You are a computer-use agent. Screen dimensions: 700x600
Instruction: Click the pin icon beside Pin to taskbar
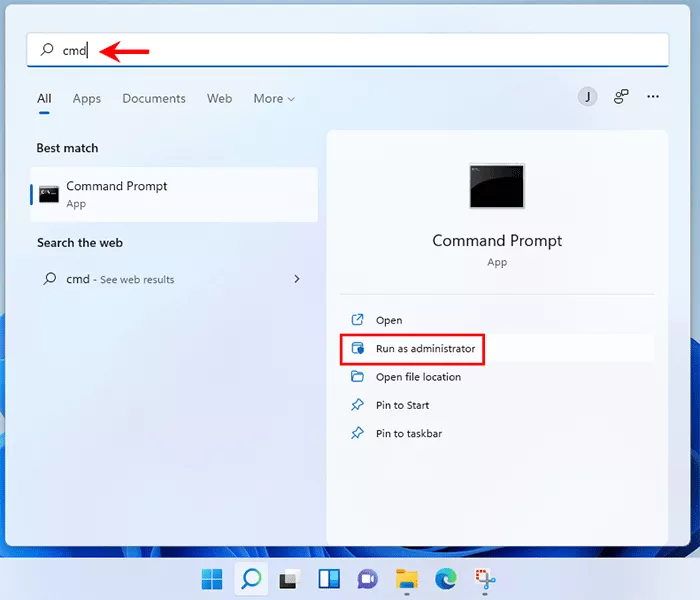357,433
